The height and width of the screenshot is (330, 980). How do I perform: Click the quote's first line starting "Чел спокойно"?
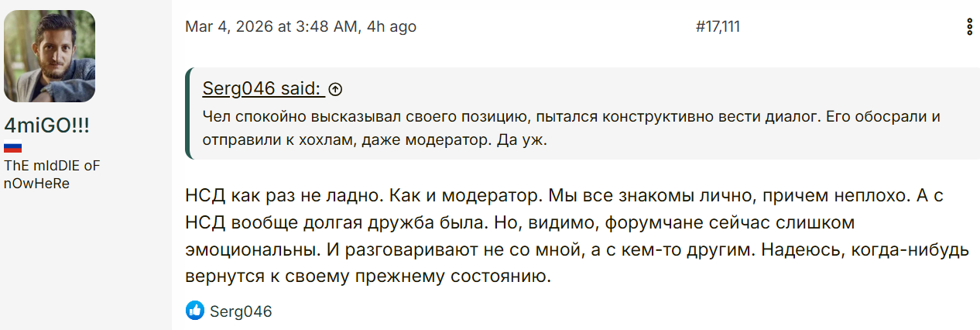click(571, 117)
